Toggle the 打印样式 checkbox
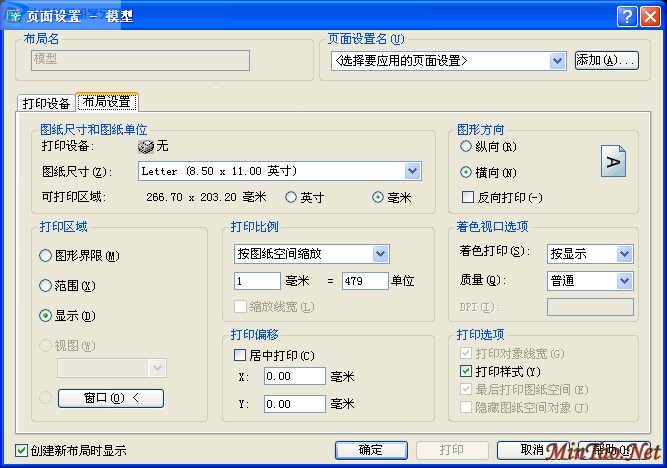The image size is (667, 468). click(x=465, y=371)
